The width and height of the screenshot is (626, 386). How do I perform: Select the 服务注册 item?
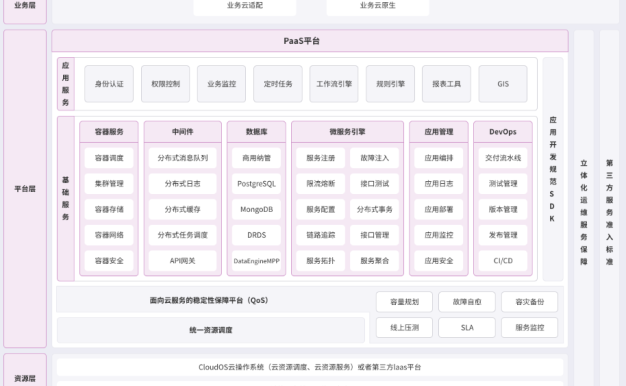321,158
